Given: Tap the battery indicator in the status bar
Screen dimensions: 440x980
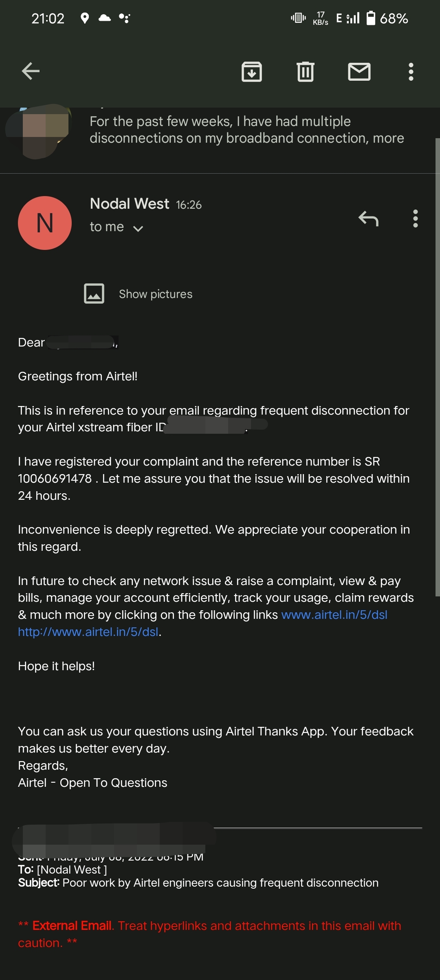Looking at the screenshot, I should [x=371, y=18].
